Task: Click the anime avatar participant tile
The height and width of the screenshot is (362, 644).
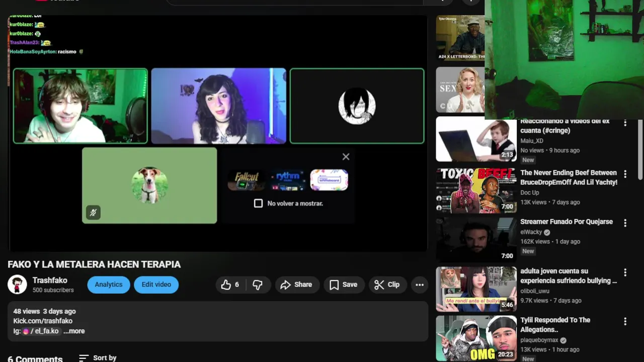Action: (357, 106)
